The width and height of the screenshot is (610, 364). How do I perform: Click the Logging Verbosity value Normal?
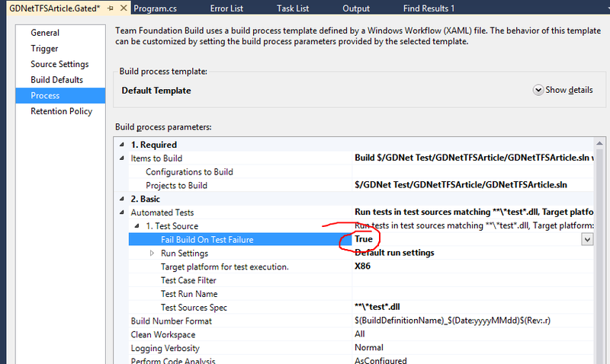tap(369, 348)
